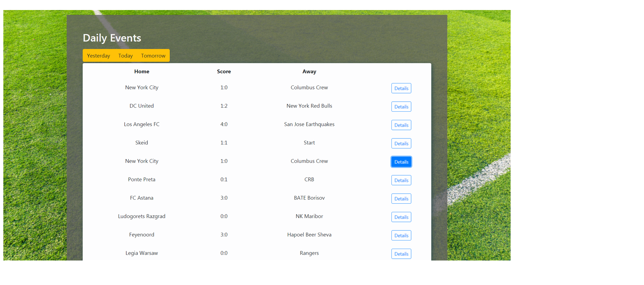Open Details for DC United match
Image resolution: width=644 pixels, height=285 pixels.
click(401, 107)
